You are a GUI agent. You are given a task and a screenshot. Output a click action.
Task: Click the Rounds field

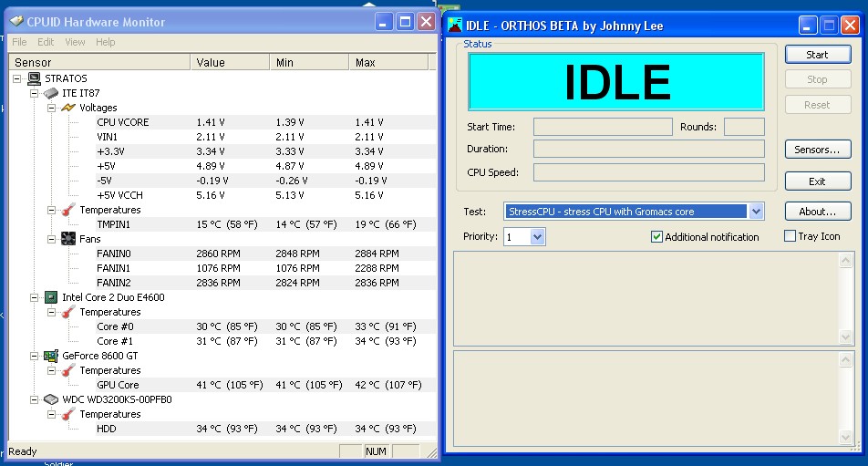744,127
